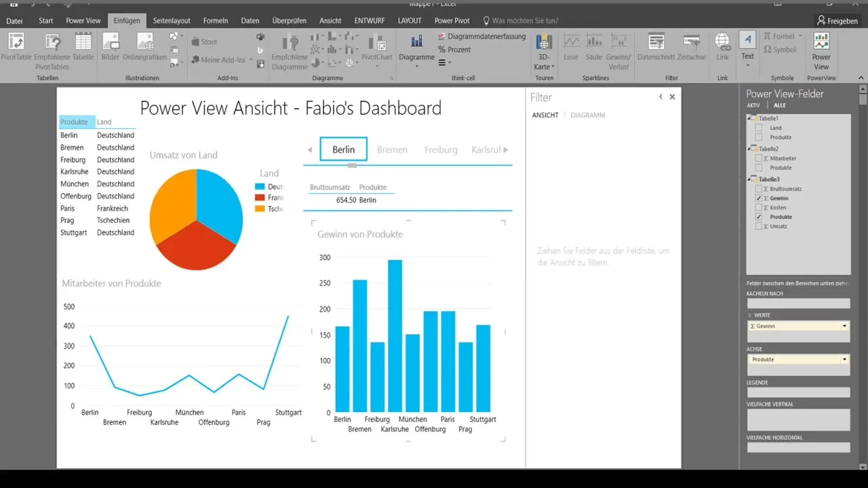The width and height of the screenshot is (868, 488).
Task: Switch to the Seitenlayout tab
Action: [x=172, y=21]
